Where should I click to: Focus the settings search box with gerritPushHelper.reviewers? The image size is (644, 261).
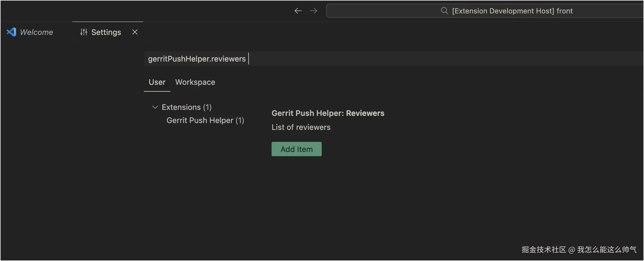point(394,59)
